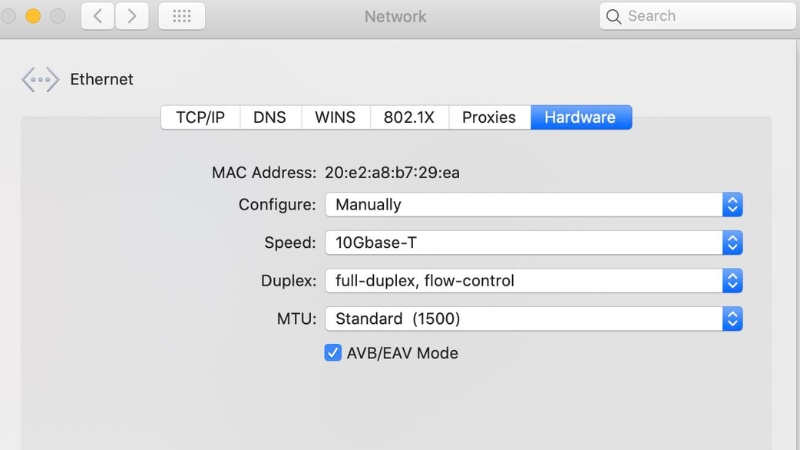Minimize window with the yellow button
Screen dimensions: 800x450
click(x=33, y=16)
